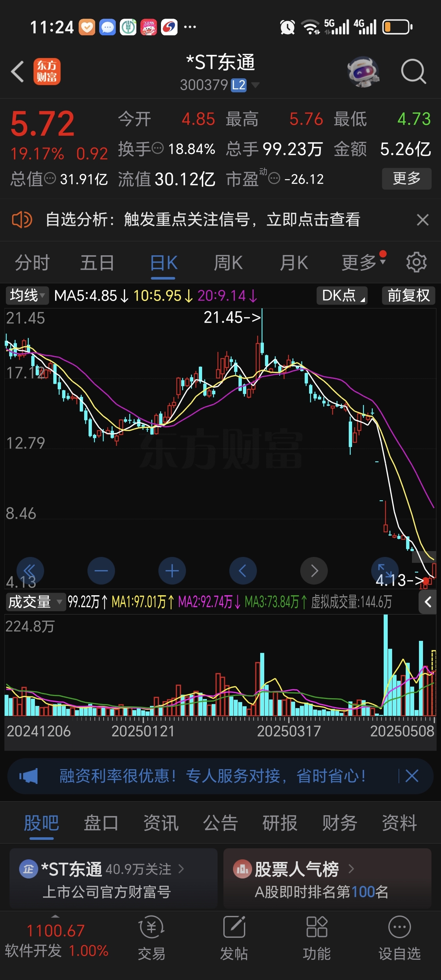The width and height of the screenshot is (441, 980).
Task: Open 自选分析 signal message link
Action: 202,220
